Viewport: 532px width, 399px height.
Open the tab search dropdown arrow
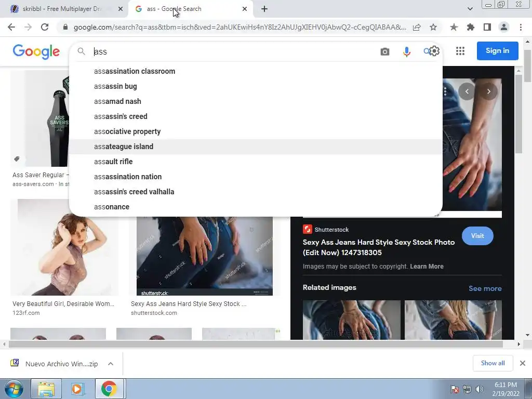(470, 9)
